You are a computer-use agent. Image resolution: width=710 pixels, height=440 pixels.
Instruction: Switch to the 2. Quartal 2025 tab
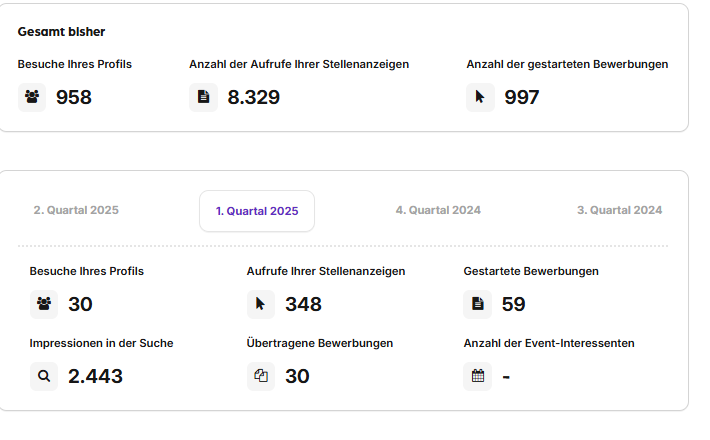[76, 210]
